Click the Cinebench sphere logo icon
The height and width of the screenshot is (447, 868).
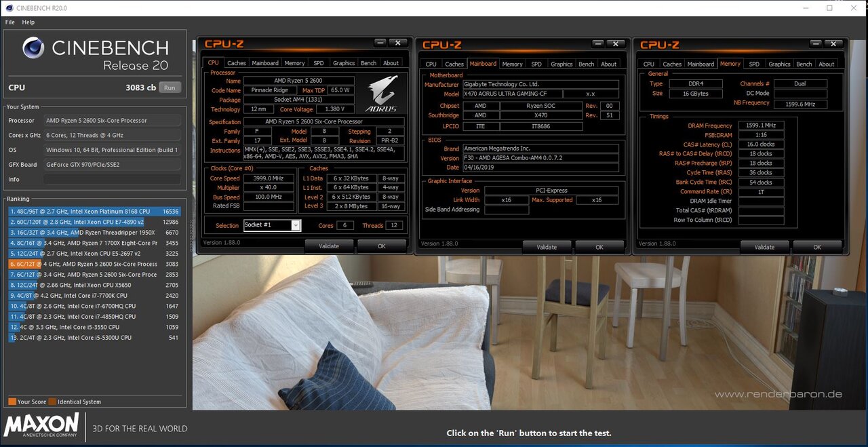click(34, 48)
